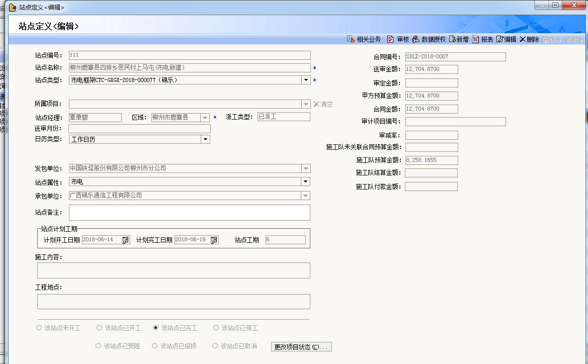Click 清空 to clear the 所属项目 field
Viewport: 588px width, 364px height.
323,104
